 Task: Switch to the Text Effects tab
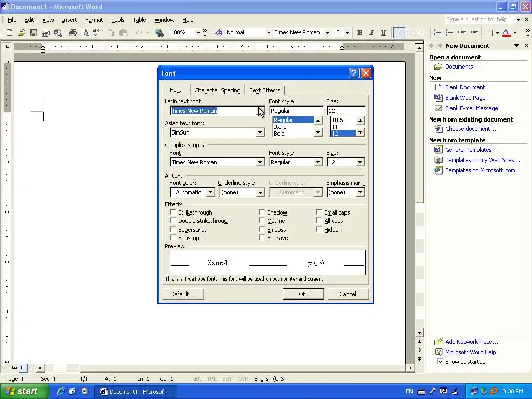264,90
